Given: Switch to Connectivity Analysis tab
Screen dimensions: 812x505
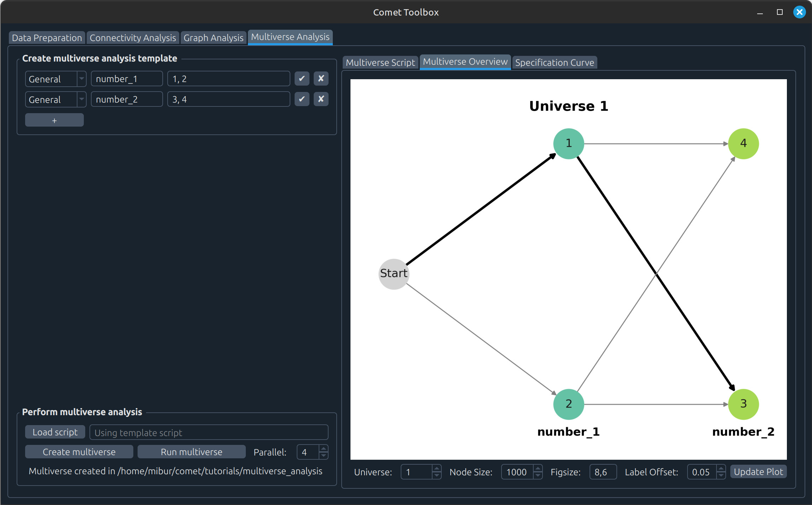Looking at the screenshot, I should [133, 38].
